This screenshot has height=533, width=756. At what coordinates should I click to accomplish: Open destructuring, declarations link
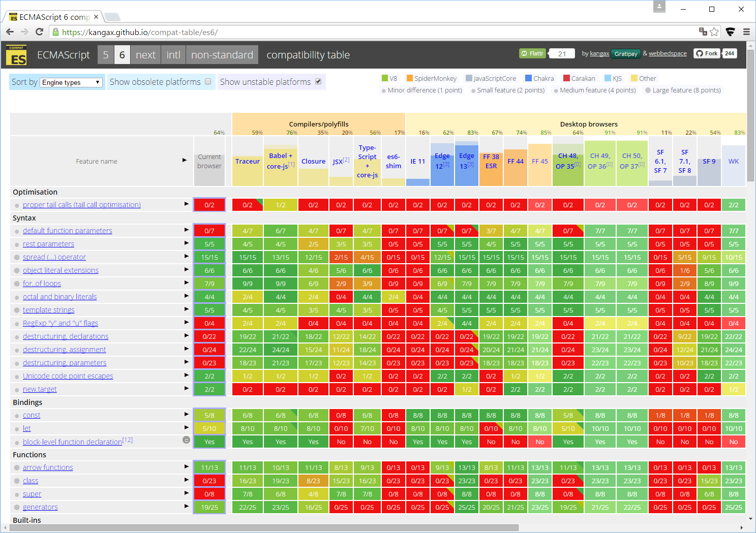66,336
